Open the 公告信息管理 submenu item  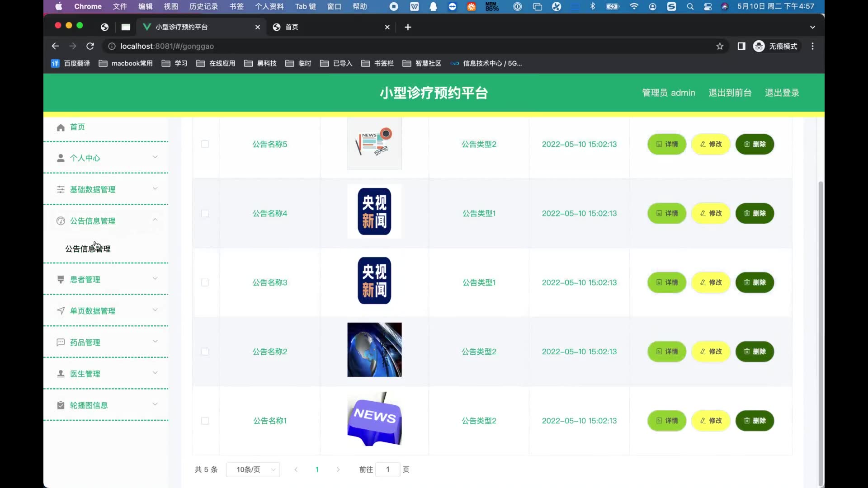[x=88, y=249]
